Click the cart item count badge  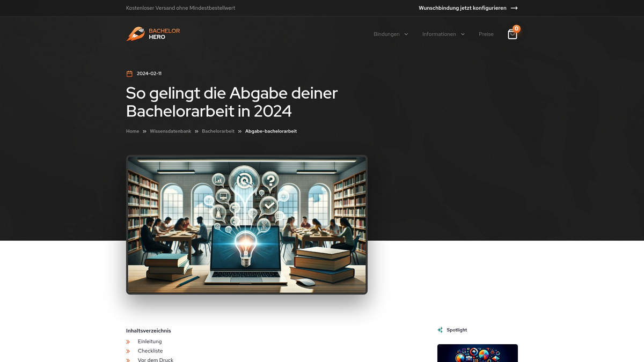516,28
